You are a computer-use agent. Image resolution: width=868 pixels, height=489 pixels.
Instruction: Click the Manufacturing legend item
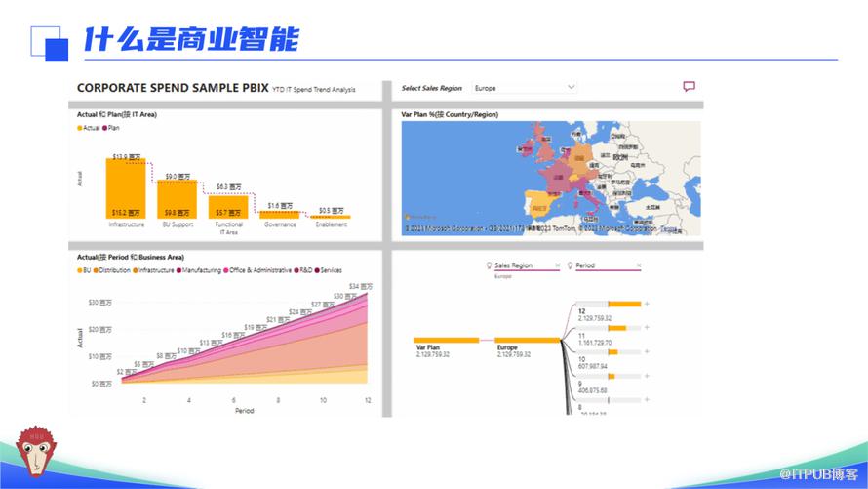pos(199,270)
